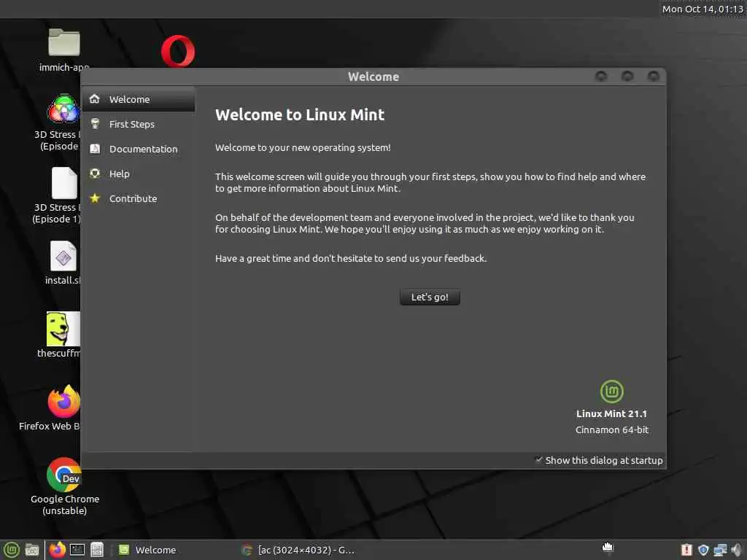Open Google Chrome (unstable) desktop icon
The image size is (747, 560).
click(x=64, y=474)
